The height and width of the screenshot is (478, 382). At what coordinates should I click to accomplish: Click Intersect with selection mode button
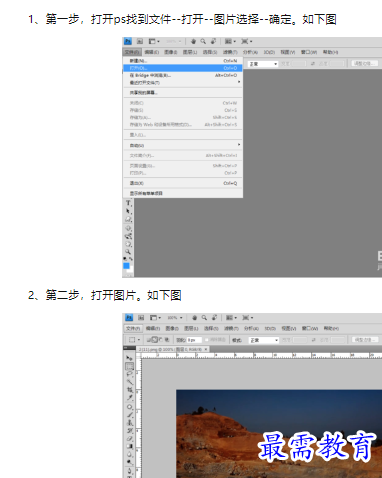pyautogui.click(x=167, y=340)
